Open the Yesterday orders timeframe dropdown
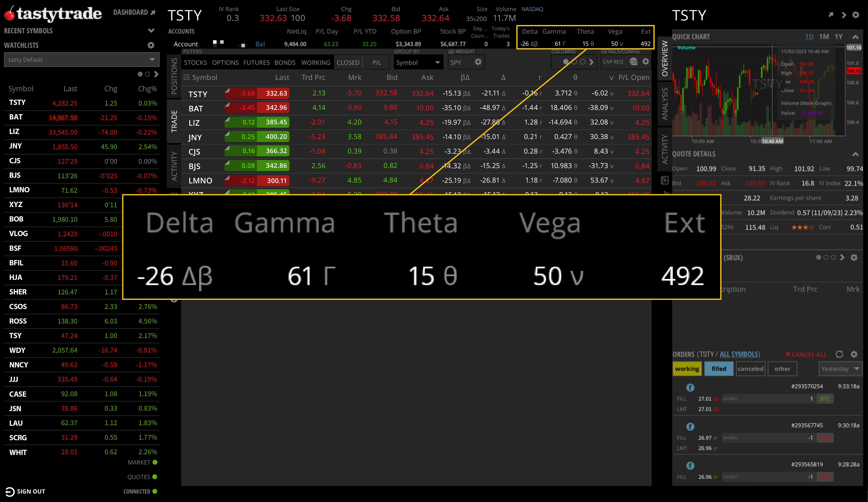 coord(840,368)
